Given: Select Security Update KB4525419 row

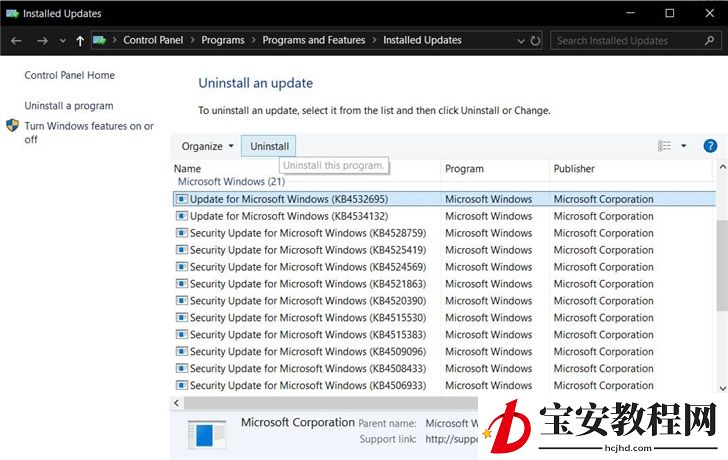Looking at the screenshot, I should pos(444,250).
